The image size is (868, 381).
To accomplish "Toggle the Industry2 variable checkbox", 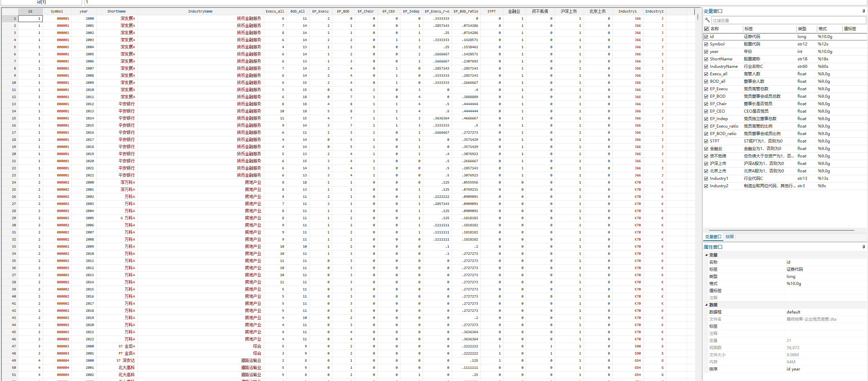I will (x=706, y=186).
